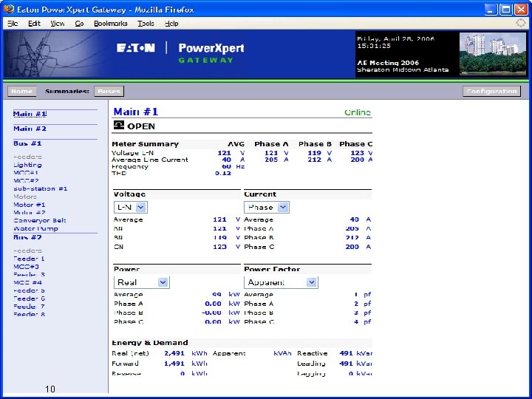The image size is (532, 399).
Task: Open the MCC#3 link
Action: [x=26, y=267]
